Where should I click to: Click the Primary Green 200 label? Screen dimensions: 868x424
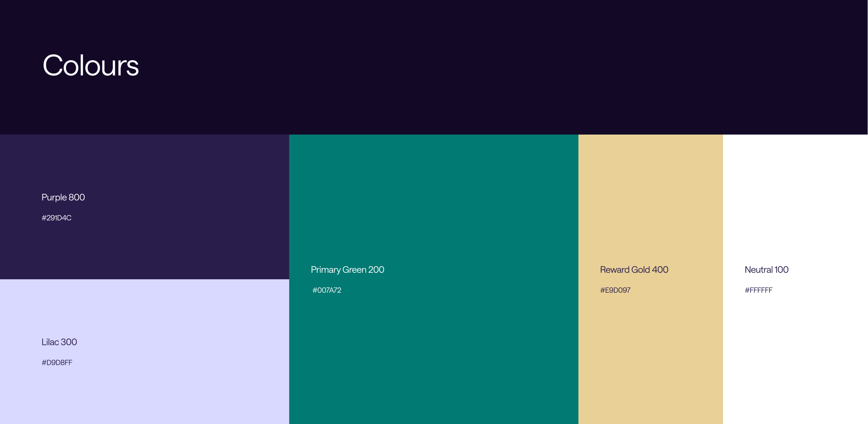point(347,270)
